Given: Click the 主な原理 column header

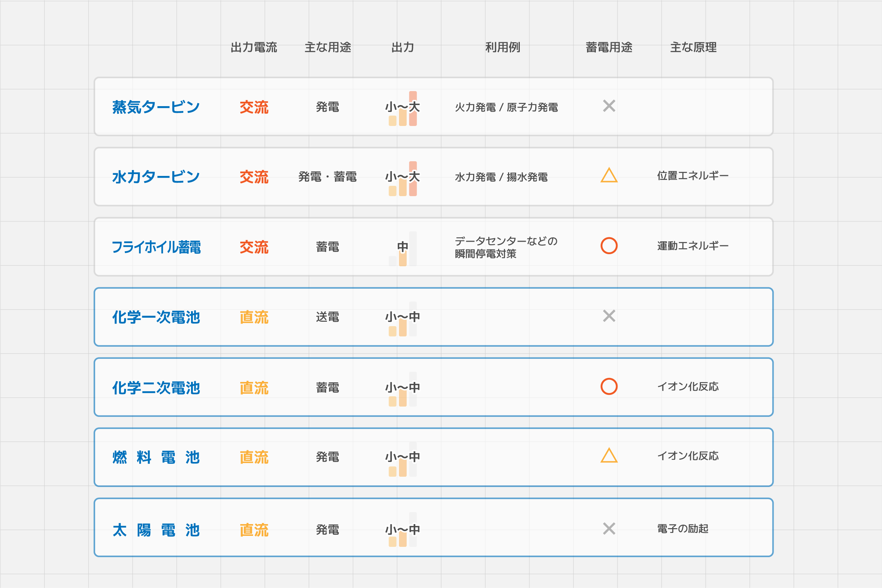Looking at the screenshot, I should 693,47.
